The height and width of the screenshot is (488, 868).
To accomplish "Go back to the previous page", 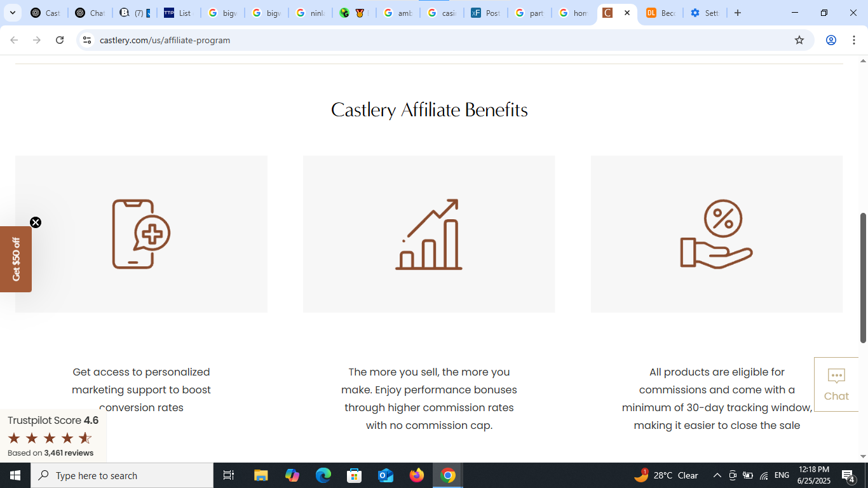I will [14, 40].
